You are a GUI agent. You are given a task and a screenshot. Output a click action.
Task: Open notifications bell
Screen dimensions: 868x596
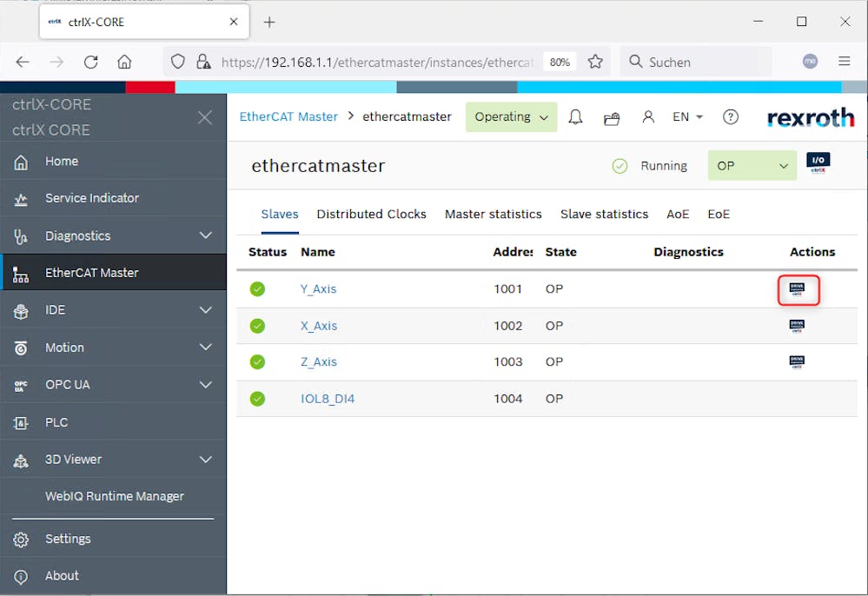(576, 116)
